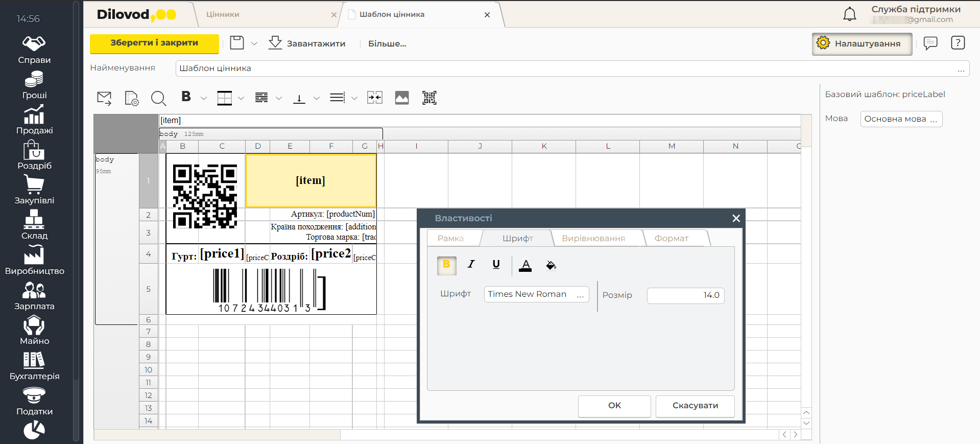Image resolution: width=980 pixels, height=444 pixels.
Task: Switch to the Вирівнювання tab
Action: (x=593, y=238)
